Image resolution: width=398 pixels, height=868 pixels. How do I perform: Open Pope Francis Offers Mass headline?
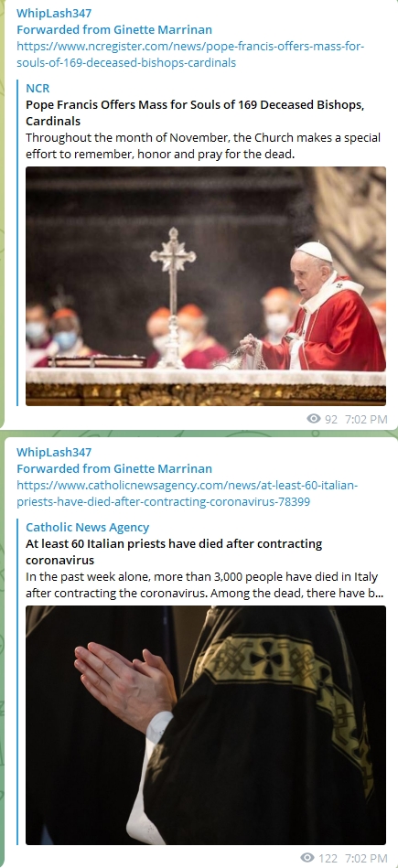click(195, 113)
